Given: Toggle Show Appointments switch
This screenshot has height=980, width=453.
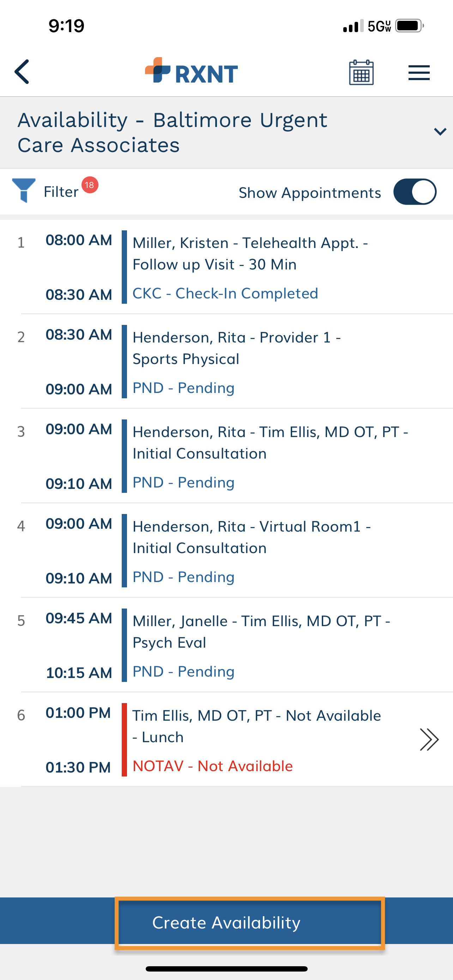Looking at the screenshot, I should coord(415,192).
